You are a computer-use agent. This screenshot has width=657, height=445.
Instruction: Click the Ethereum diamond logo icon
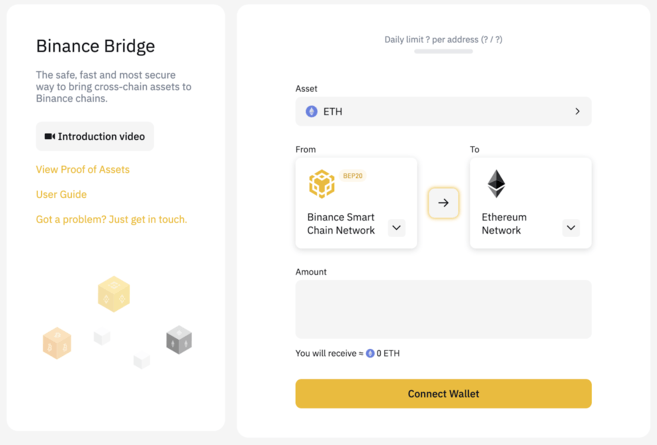tap(496, 183)
